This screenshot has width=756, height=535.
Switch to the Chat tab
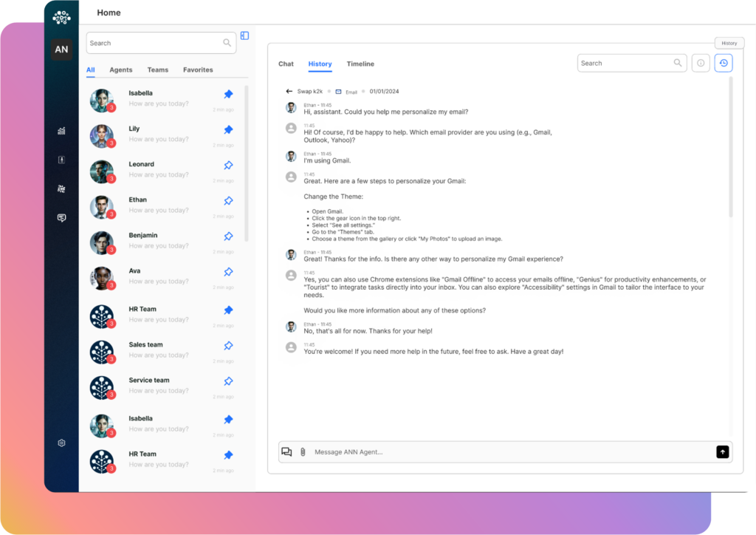[x=286, y=64]
